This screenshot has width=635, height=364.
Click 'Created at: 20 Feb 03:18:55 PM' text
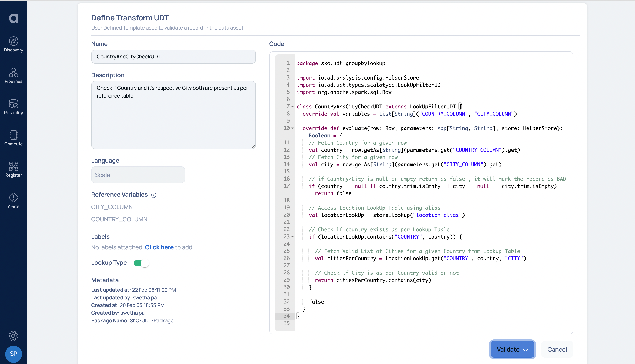coord(128,305)
